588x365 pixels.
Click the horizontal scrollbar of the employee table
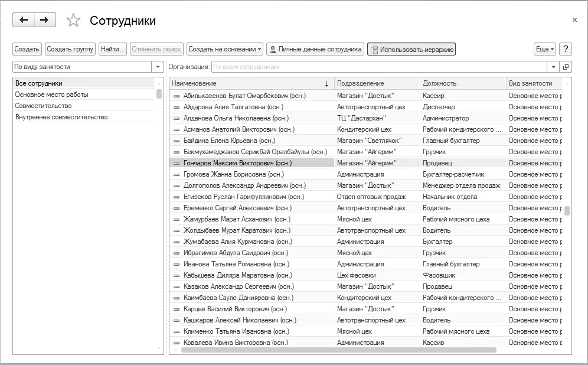339,350
